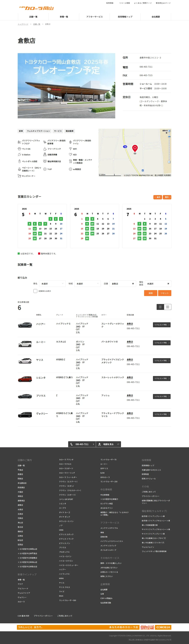Open the ルーミー car thumbnail
The image size is (189, 644).
[x=25, y=344]
